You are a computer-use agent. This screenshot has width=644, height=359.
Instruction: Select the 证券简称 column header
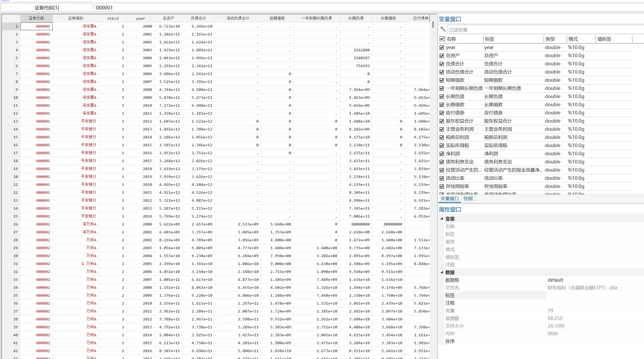[76, 18]
